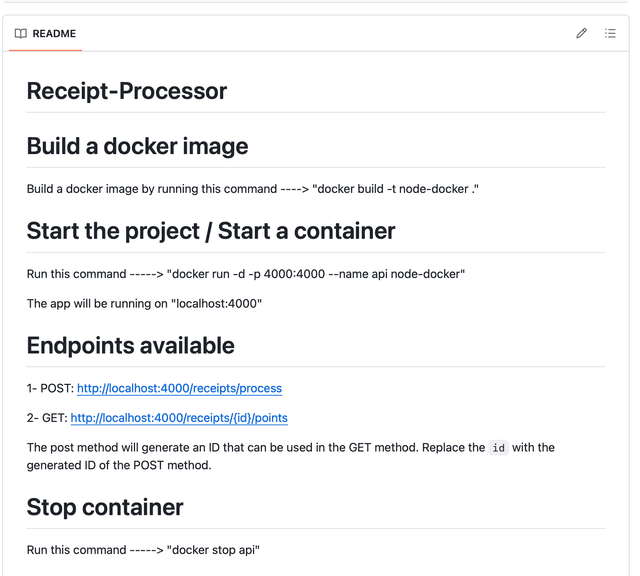Screen dimensions: 640x576
Task: Click the book icon beside README
Action: click(21, 33)
